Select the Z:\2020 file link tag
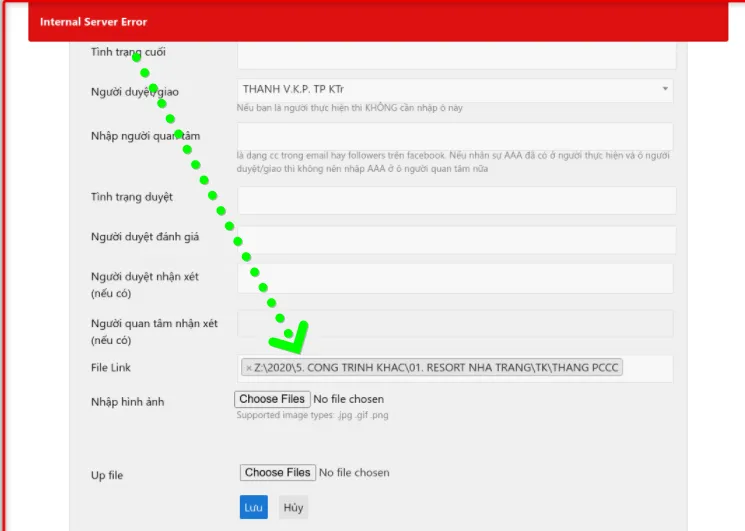Screen dimensions: 745x531 432,368
